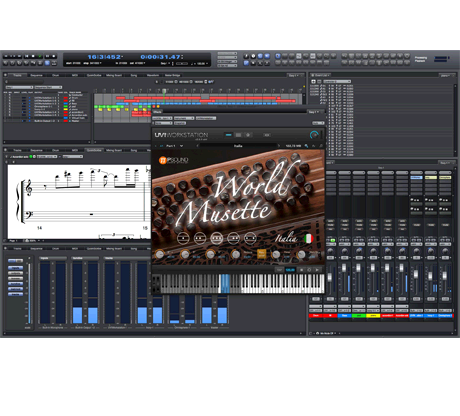Open second dropdown under the Effects tab

coord(184,118)
